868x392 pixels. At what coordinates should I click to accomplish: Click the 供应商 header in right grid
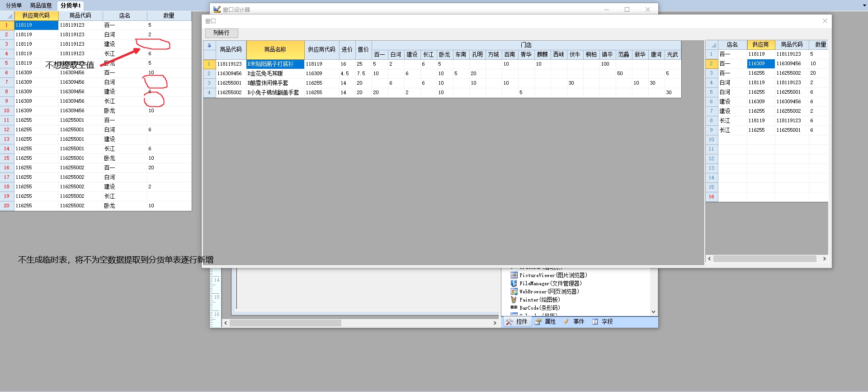(x=761, y=45)
